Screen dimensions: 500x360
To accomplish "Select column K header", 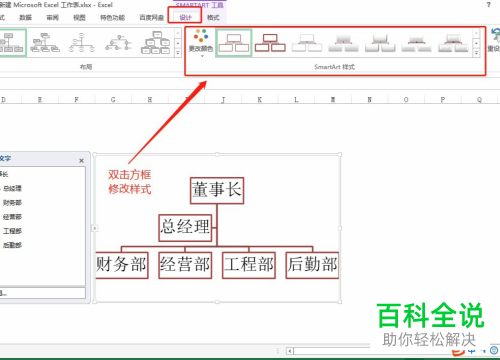I will click(x=260, y=99).
